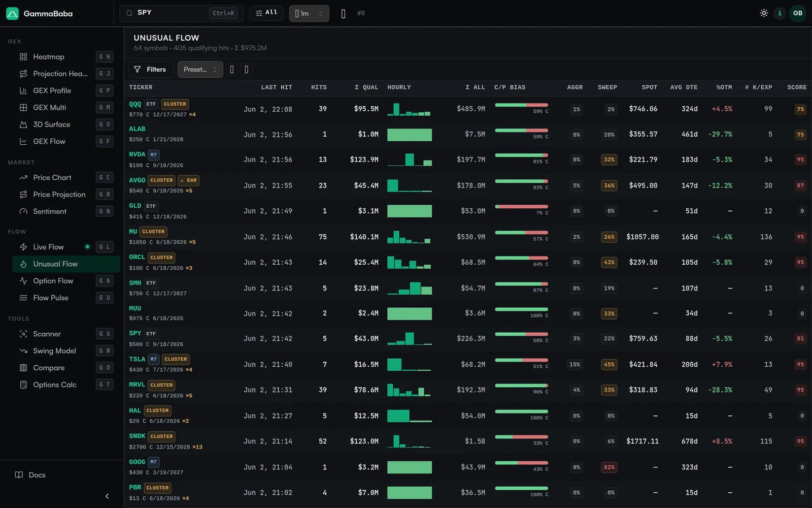Click the Projection Heatmap sidebar icon

click(x=23, y=74)
